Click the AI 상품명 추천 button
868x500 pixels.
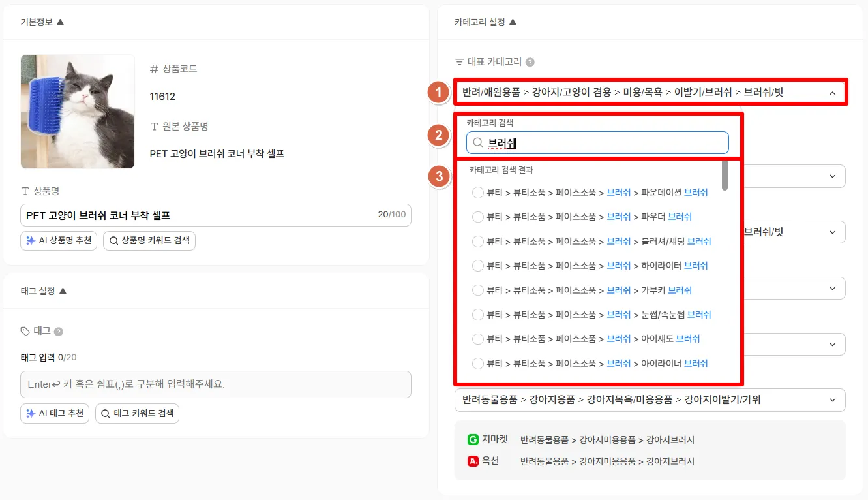pyautogui.click(x=59, y=241)
